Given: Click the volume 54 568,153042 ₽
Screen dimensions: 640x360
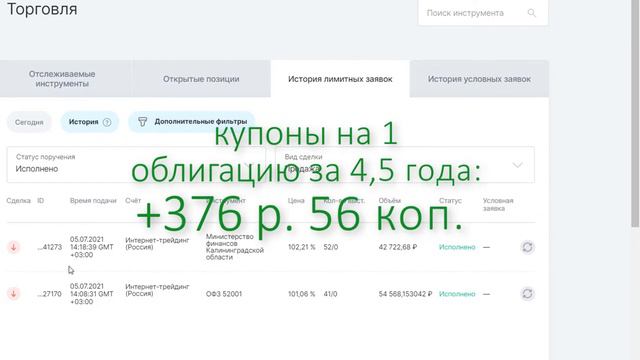Looking at the screenshot, I should point(405,294).
